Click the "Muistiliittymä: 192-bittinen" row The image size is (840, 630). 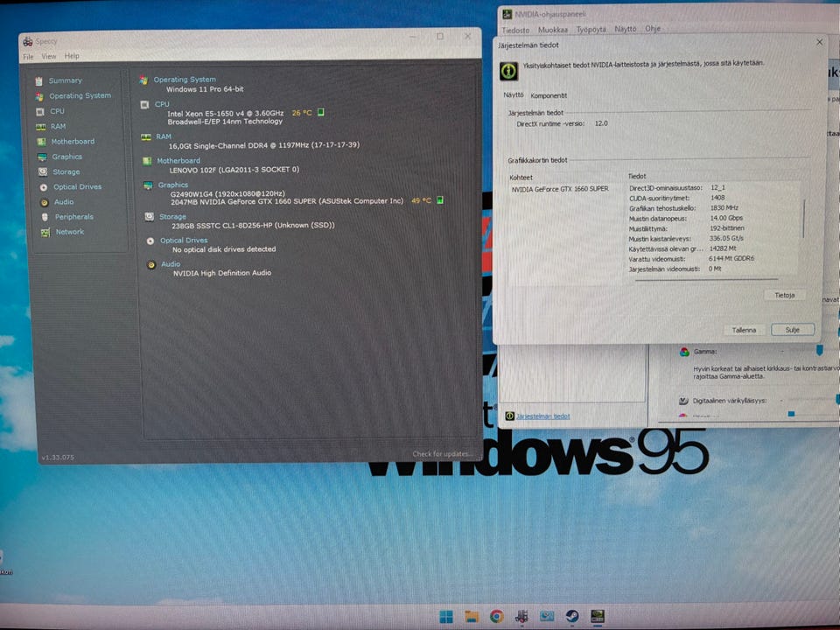(x=686, y=228)
